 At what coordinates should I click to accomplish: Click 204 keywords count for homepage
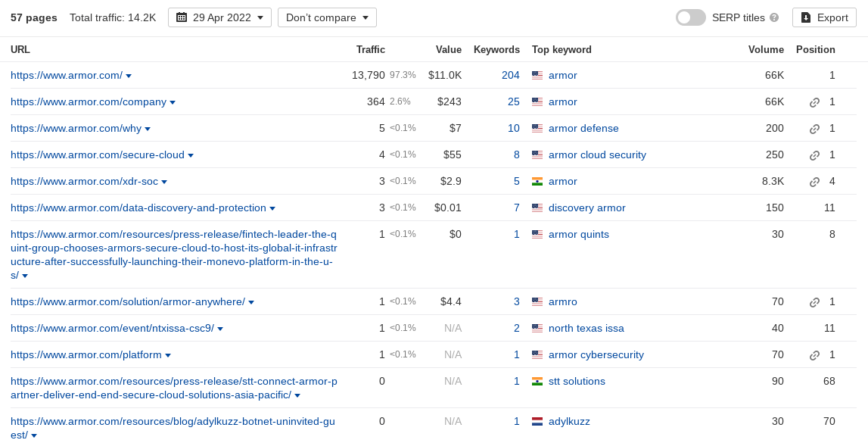click(510, 76)
